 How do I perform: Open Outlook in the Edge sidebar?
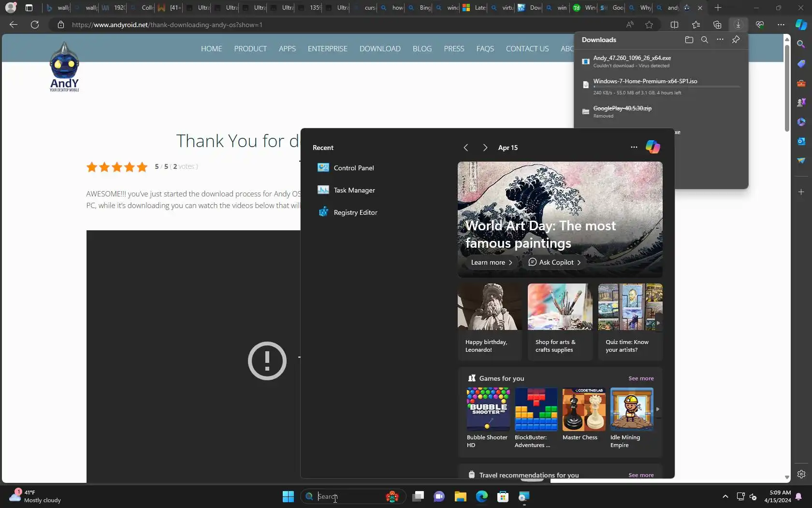[x=801, y=141]
